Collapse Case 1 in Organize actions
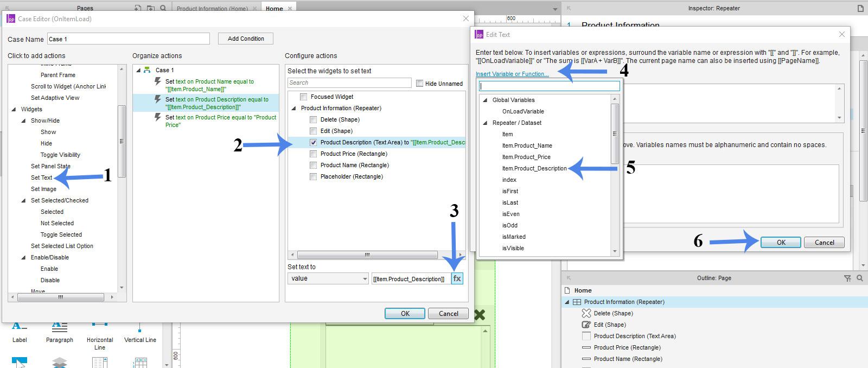 [138, 70]
